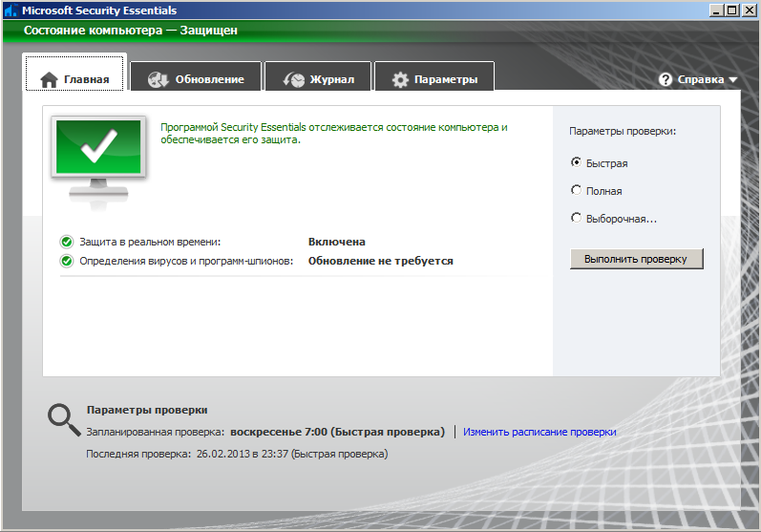This screenshot has width=761, height=532.
Task: Click the Выполнить проверку button
Action: (636, 259)
